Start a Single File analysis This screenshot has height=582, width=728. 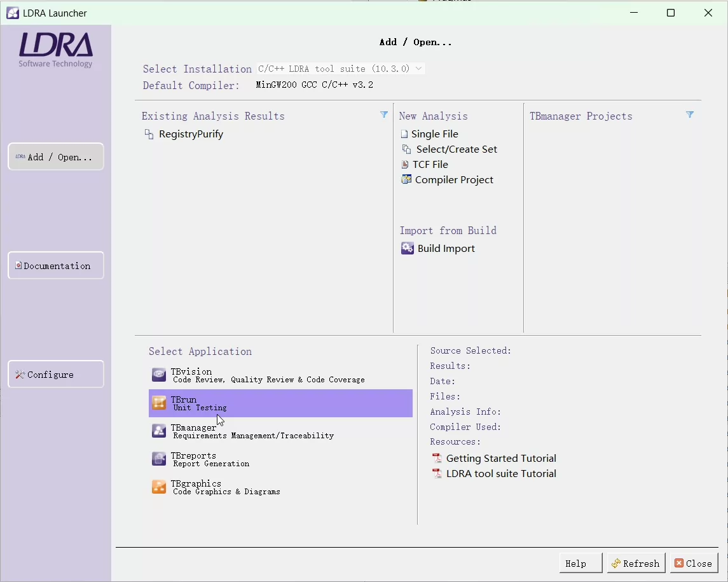(434, 134)
